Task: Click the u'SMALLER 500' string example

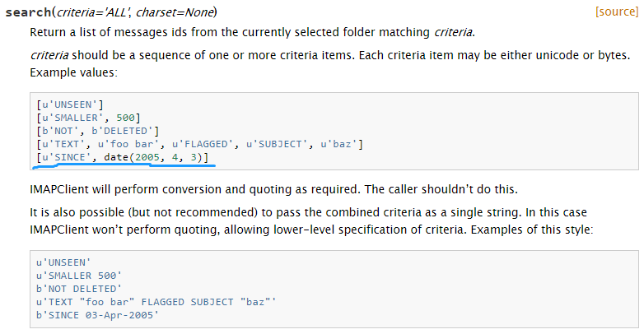Action: (x=79, y=276)
